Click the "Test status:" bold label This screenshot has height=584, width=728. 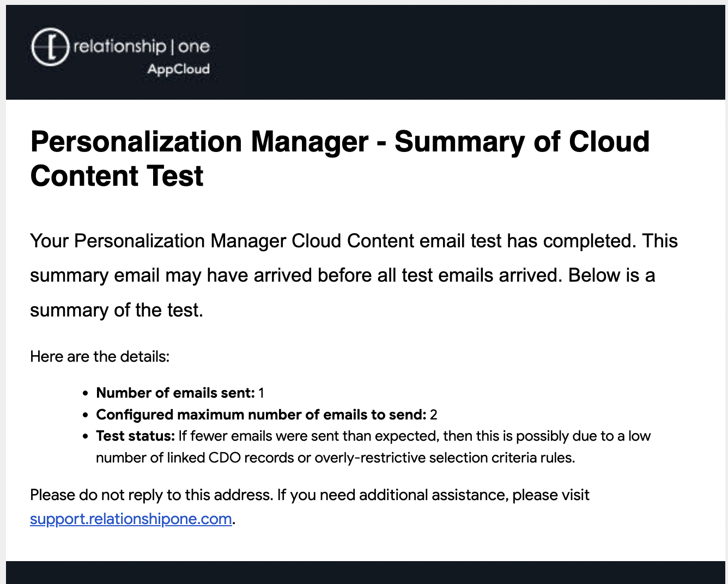click(x=135, y=436)
